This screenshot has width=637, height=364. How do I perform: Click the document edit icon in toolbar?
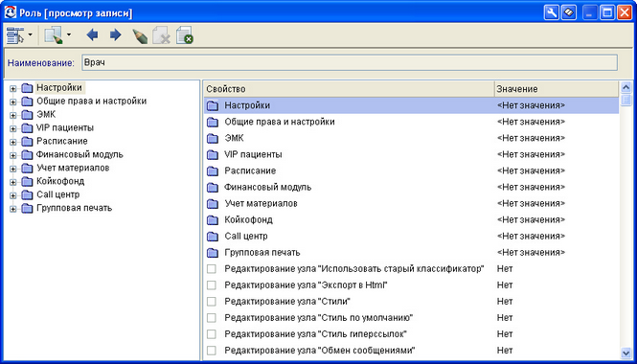(x=54, y=35)
